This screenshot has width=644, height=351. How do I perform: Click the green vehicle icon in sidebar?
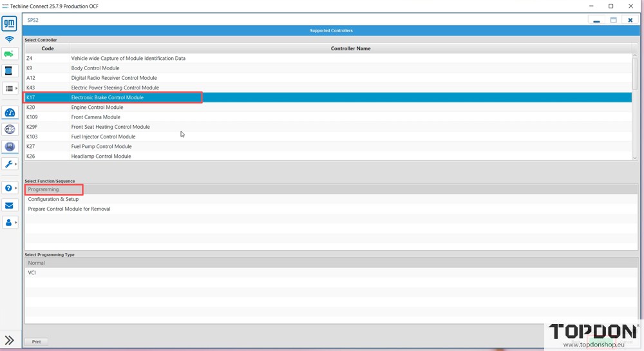(9, 54)
